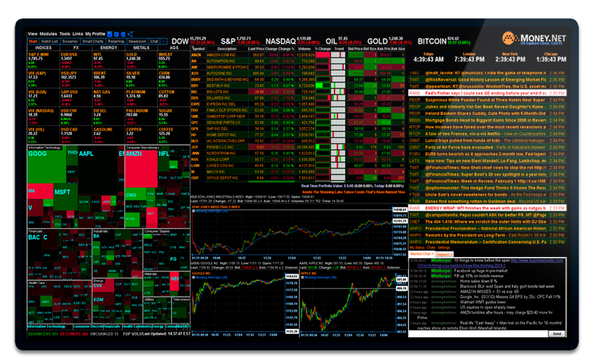Sort by the Last Price column header
Viewport: 595px width, 364px height.
tap(256, 48)
